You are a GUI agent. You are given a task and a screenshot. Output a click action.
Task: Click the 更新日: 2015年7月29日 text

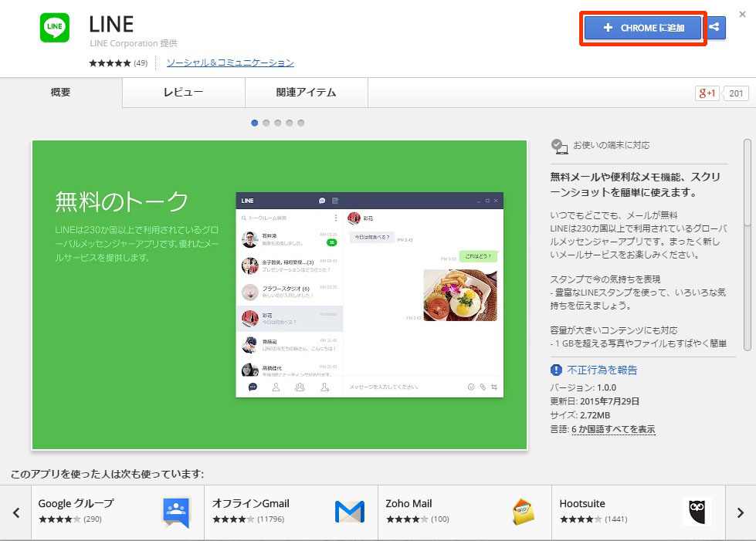pyautogui.click(x=595, y=401)
